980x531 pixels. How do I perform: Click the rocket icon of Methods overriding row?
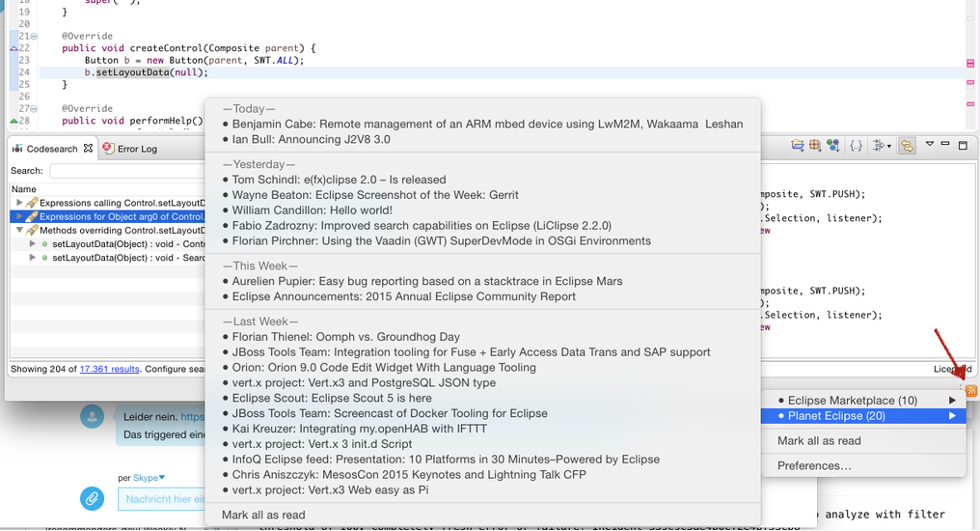(32, 230)
